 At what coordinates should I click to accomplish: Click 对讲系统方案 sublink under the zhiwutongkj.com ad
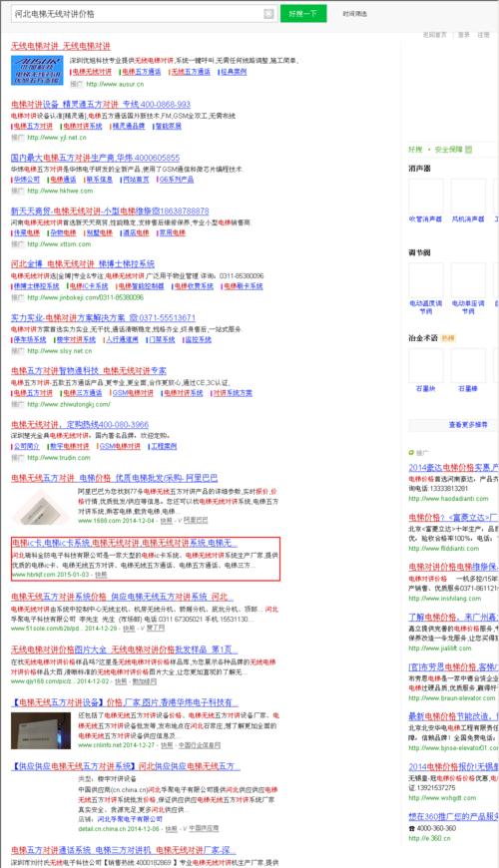233,393
